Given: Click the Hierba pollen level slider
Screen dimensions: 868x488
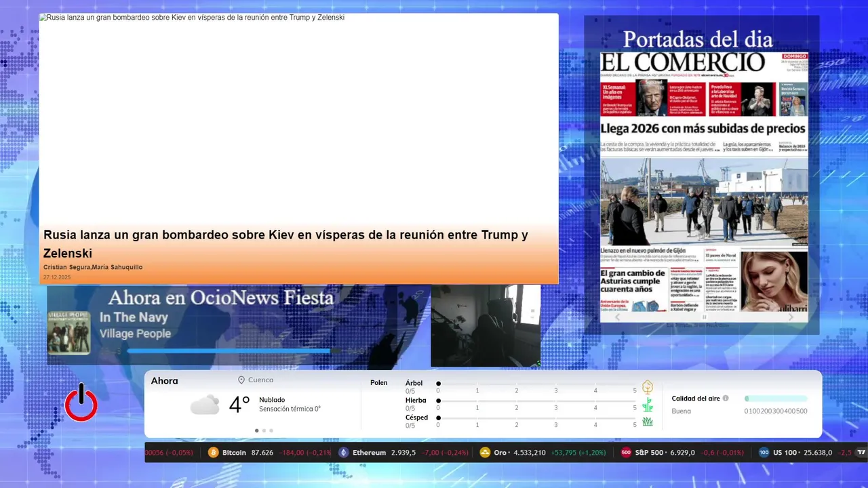Looking at the screenshot, I should (536, 401).
